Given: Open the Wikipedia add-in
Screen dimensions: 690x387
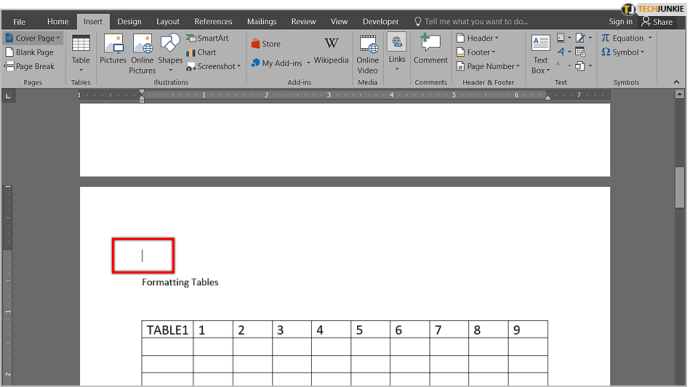Looking at the screenshot, I should [x=331, y=51].
